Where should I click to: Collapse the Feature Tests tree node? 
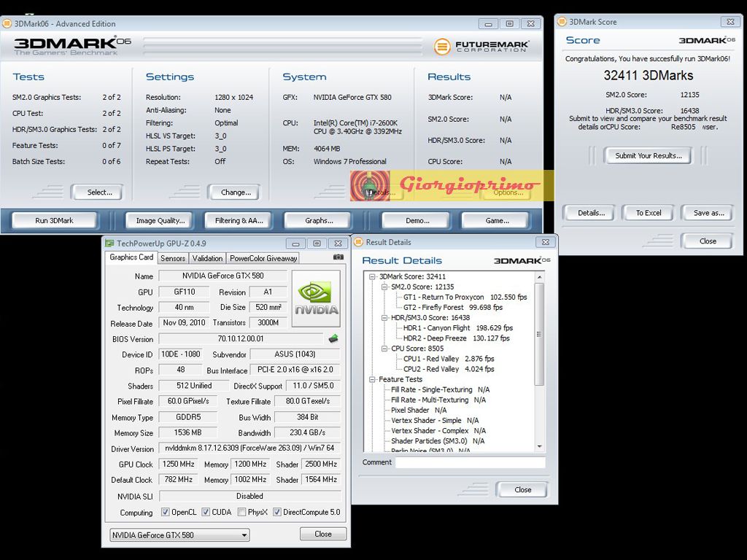click(x=373, y=379)
